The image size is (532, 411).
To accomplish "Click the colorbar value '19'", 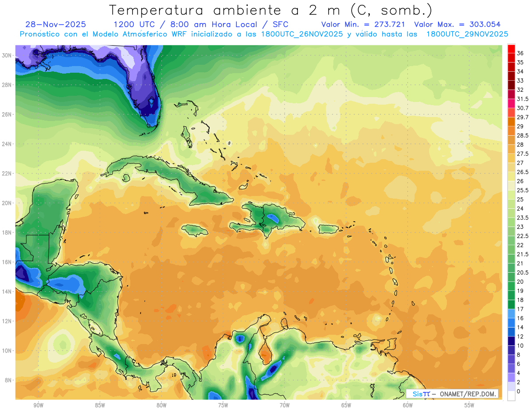I will tap(520, 291).
